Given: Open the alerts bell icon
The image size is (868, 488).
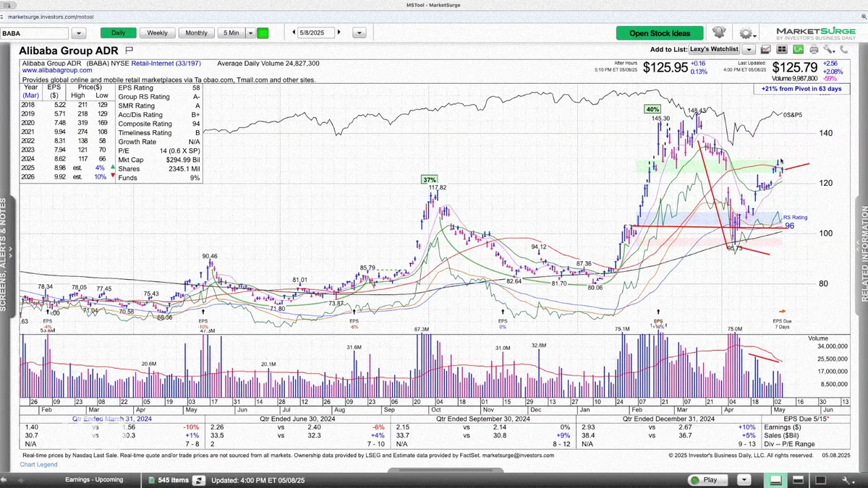Looking at the screenshot, I should (x=719, y=33).
